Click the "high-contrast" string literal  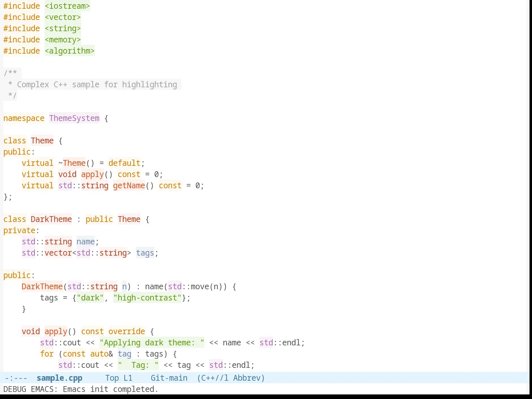pyautogui.click(x=147, y=298)
